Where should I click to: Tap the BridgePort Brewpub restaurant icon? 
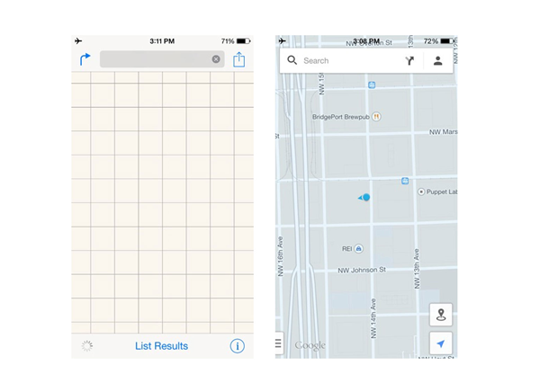coord(376,117)
